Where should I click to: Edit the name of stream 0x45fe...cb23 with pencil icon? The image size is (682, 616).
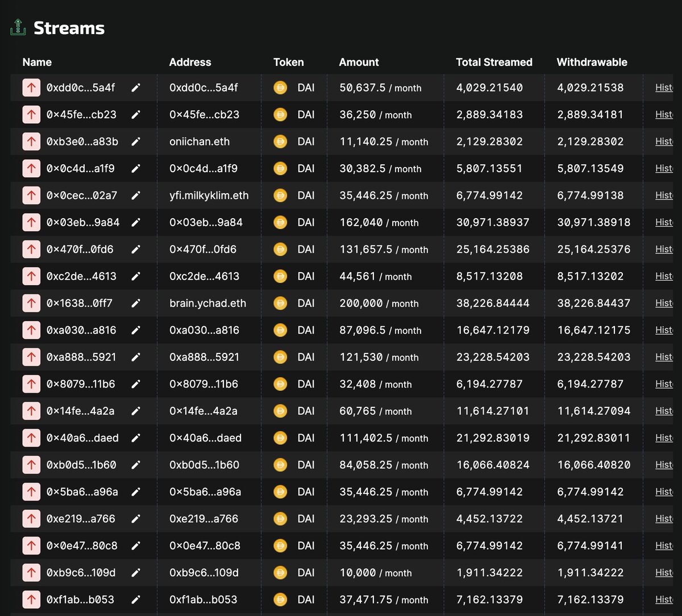click(x=135, y=114)
